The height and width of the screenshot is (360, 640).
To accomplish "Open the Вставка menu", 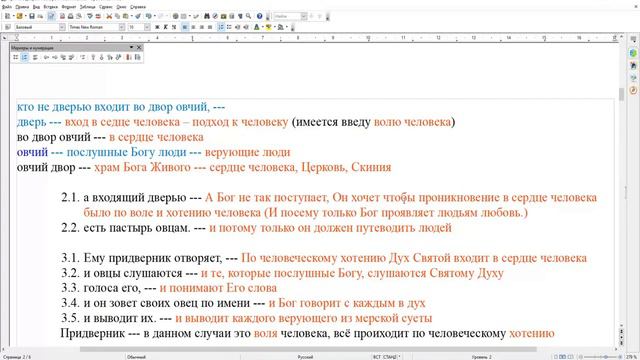I will tap(51, 7).
